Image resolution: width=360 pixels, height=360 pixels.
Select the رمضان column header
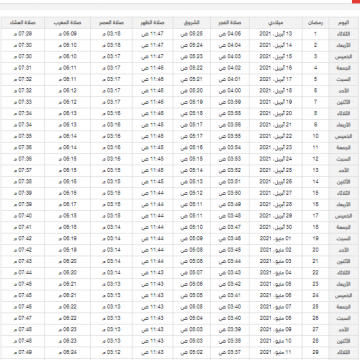tap(315, 23)
